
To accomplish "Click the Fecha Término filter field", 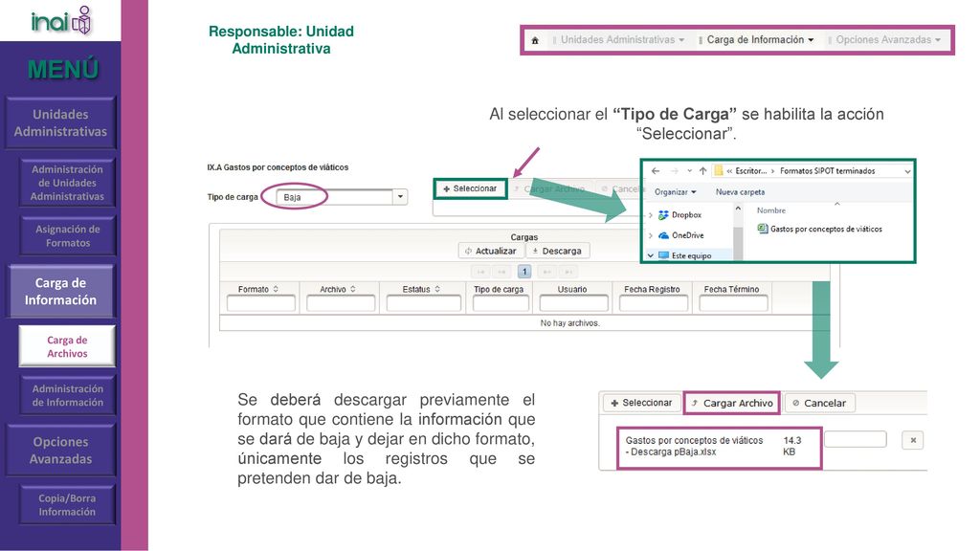I will (733, 303).
